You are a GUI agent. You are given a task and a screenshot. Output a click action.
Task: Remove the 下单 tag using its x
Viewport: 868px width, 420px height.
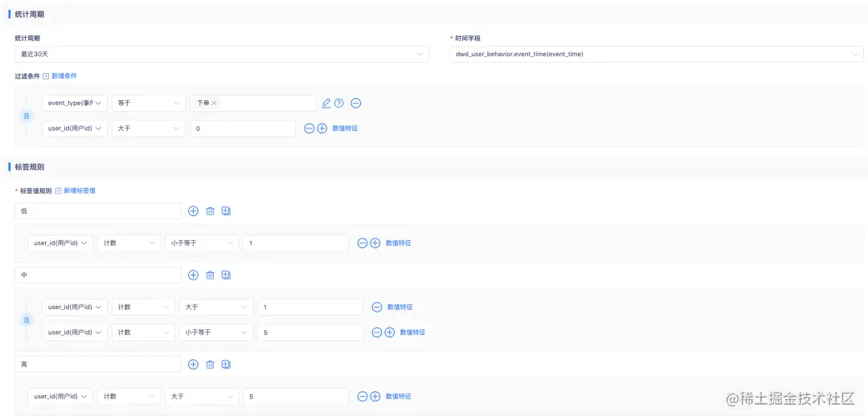(x=215, y=103)
